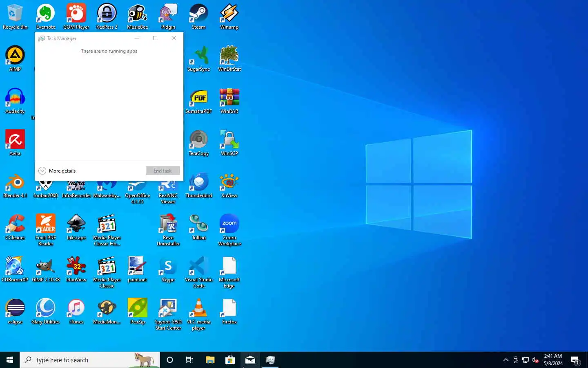
Task: Click the SugarSync desktop shortcut
Action: pos(199,58)
